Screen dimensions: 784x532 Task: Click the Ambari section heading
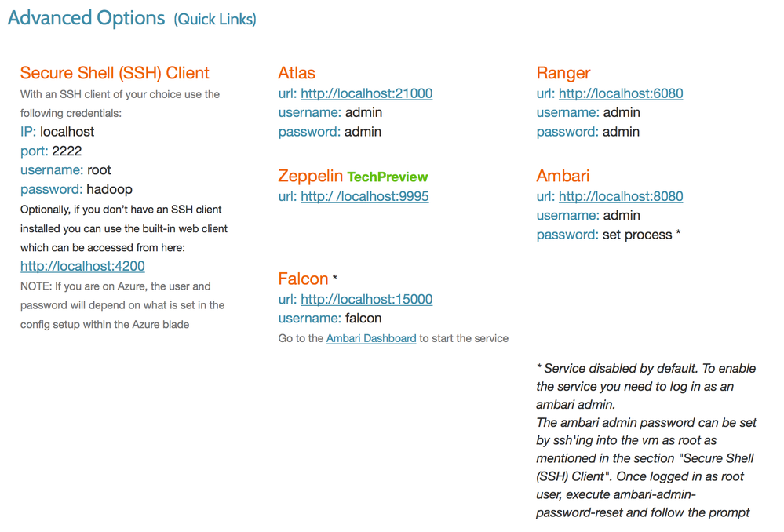click(x=563, y=176)
